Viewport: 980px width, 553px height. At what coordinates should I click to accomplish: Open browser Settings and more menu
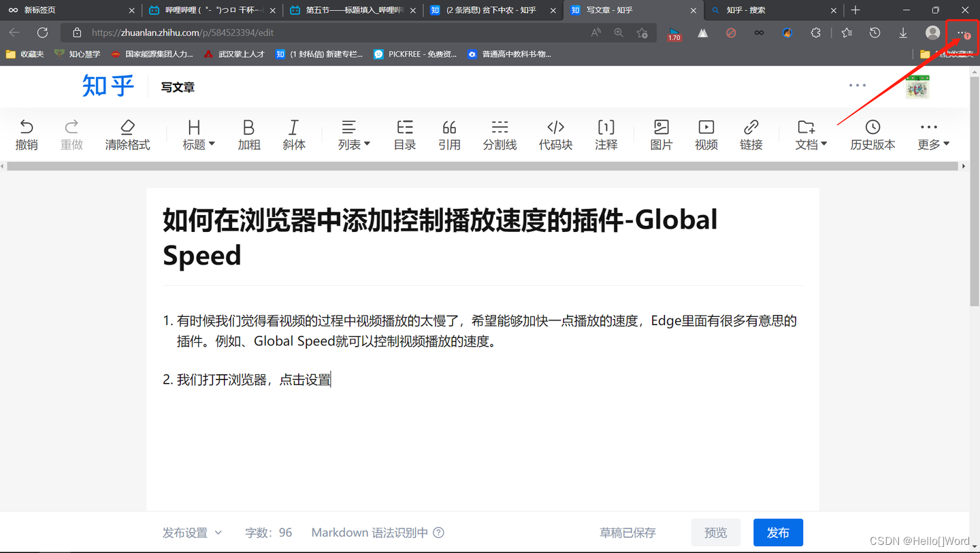tap(962, 33)
